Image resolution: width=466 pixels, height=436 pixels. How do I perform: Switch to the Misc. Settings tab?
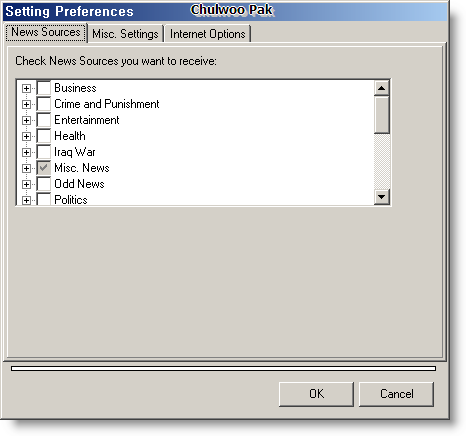click(125, 34)
